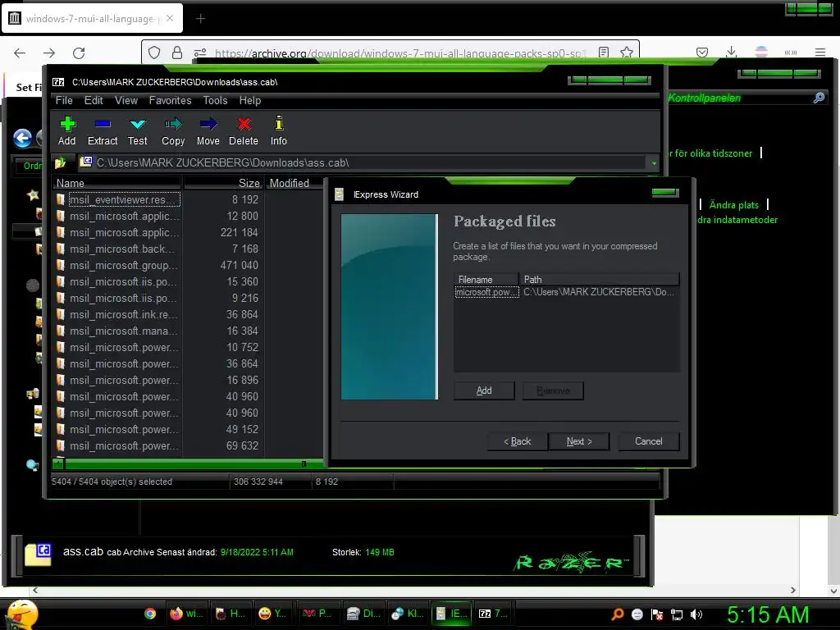Viewport: 840px width, 630px height.
Task: Bookmark the page with the star icon
Action: pos(626,52)
